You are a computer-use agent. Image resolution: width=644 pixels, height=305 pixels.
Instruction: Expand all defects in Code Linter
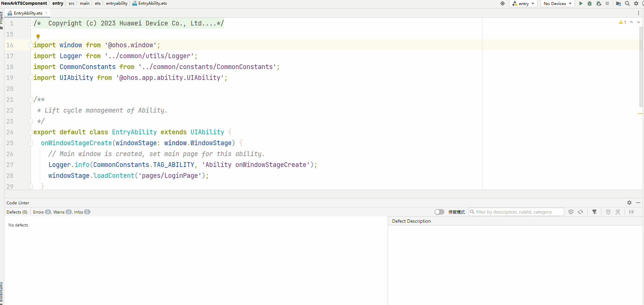click(x=608, y=212)
